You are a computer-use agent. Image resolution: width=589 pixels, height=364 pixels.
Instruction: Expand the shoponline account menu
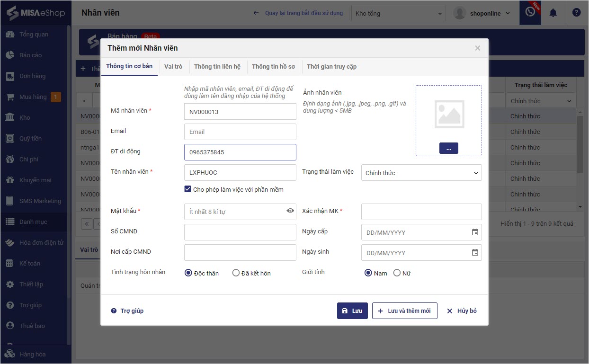point(508,13)
